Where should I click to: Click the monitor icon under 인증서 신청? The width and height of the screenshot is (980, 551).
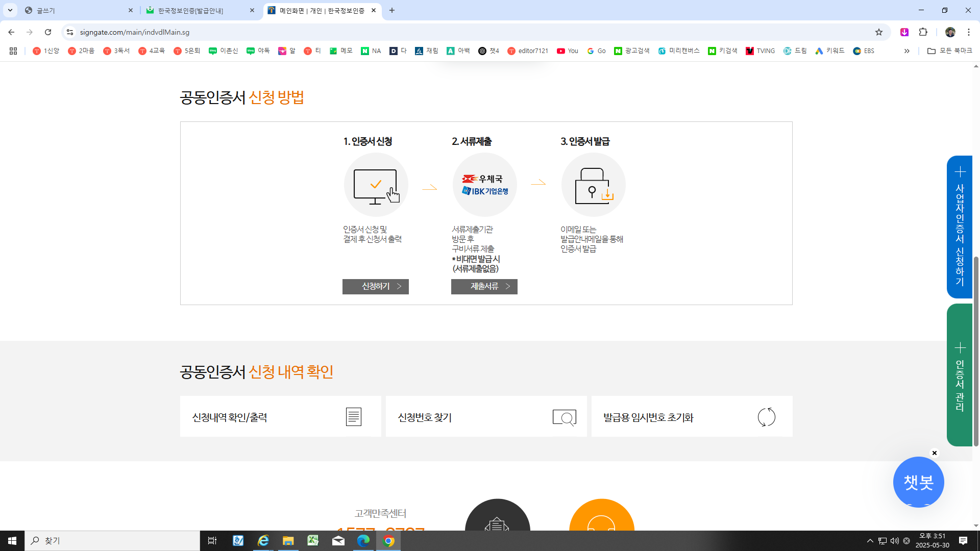(376, 185)
